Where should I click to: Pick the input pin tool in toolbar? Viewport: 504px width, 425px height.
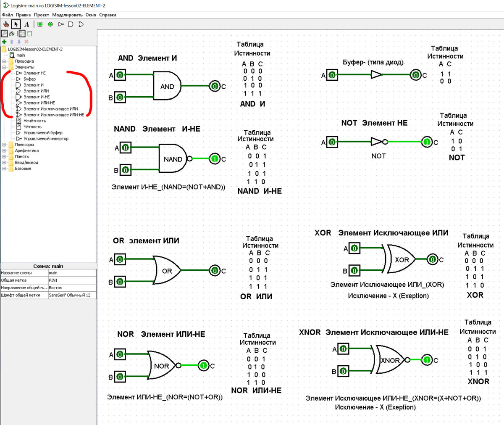pos(40,24)
